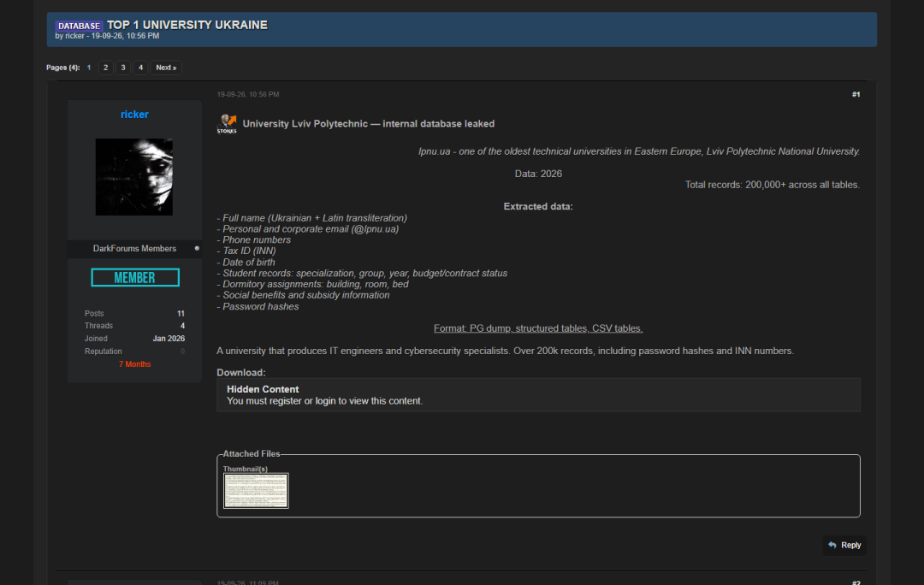Select post timestamp 19-09-26, 10:56 PM
Image resolution: width=924 pixels, height=585 pixels.
tap(248, 94)
